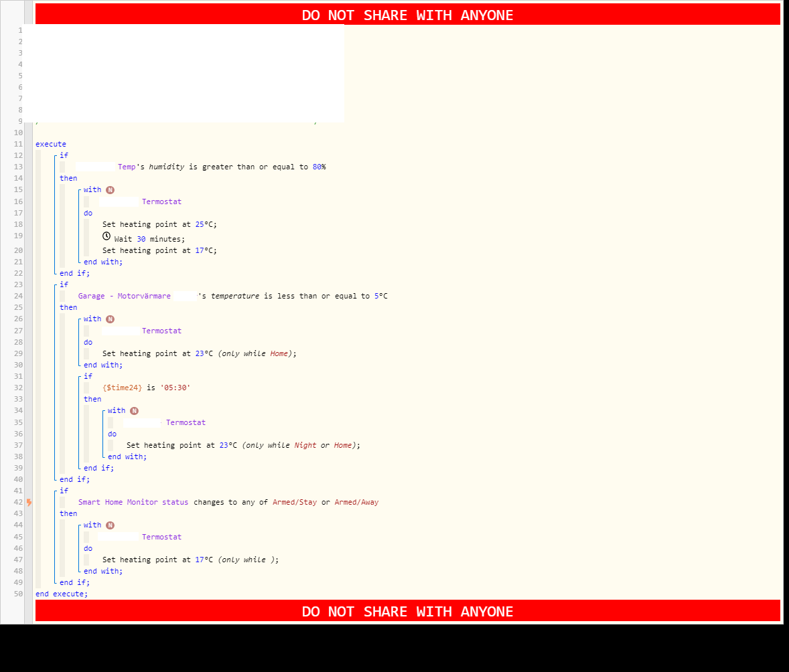
Task: Click the 'if' keyword on line 41
Action: (x=64, y=491)
